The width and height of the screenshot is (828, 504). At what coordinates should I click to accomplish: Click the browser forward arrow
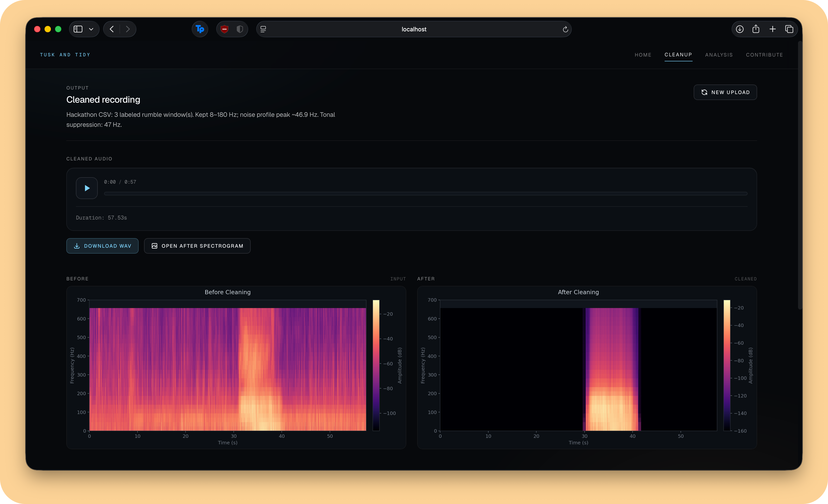[x=128, y=29]
